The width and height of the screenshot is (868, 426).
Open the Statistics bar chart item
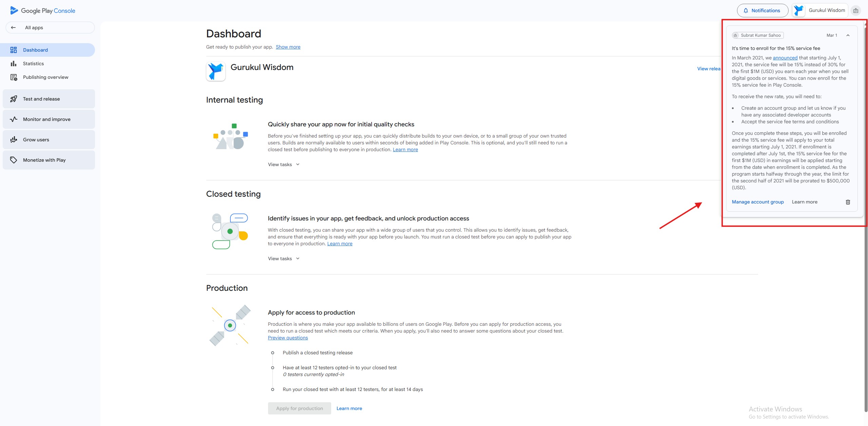tap(33, 64)
